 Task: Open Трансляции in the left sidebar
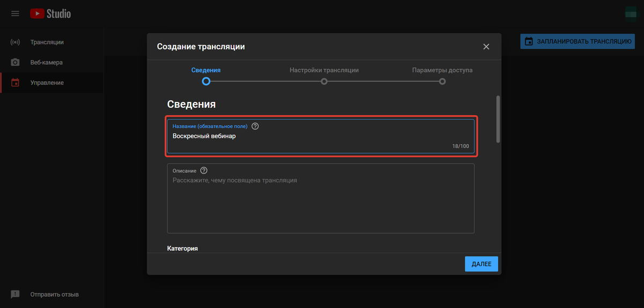click(47, 42)
